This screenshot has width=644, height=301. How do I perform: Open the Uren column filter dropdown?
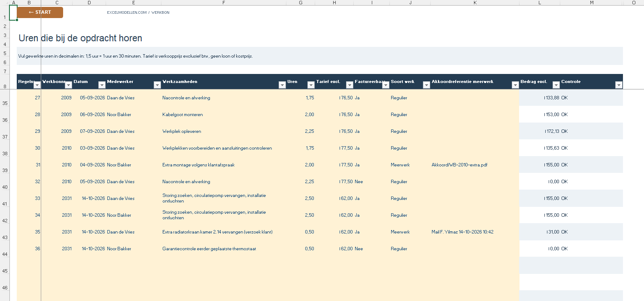click(x=311, y=85)
